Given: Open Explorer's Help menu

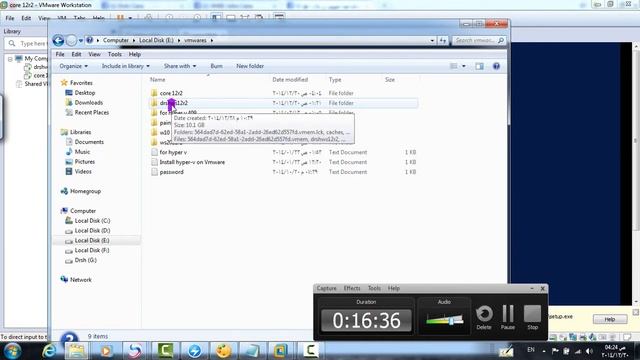Looking at the screenshot, I should 135,54.
